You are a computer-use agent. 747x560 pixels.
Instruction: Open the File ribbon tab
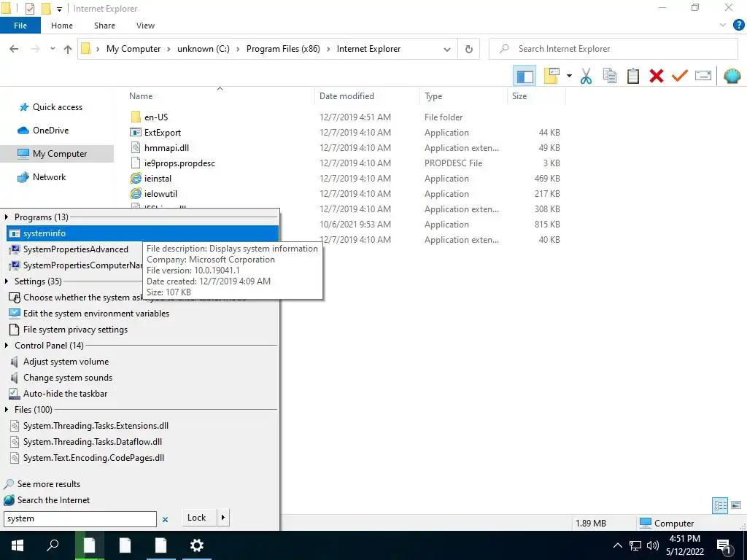(x=20, y=26)
